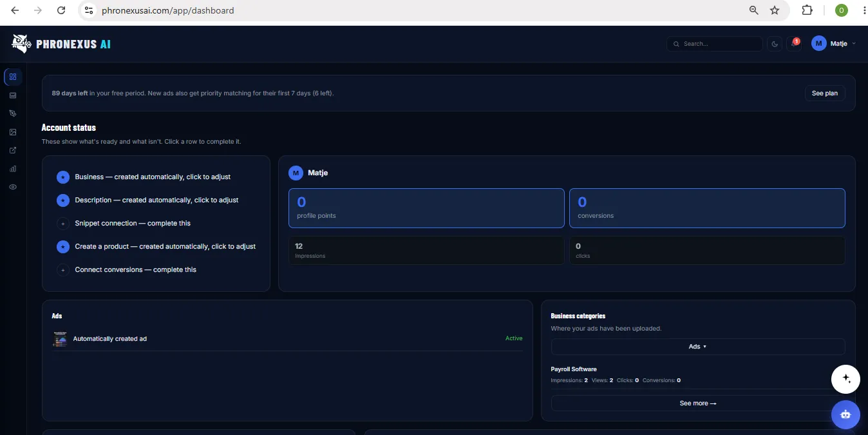The height and width of the screenshot is (435, 868).
Task: Open the notifications bell icon
Action: (794, 44)
